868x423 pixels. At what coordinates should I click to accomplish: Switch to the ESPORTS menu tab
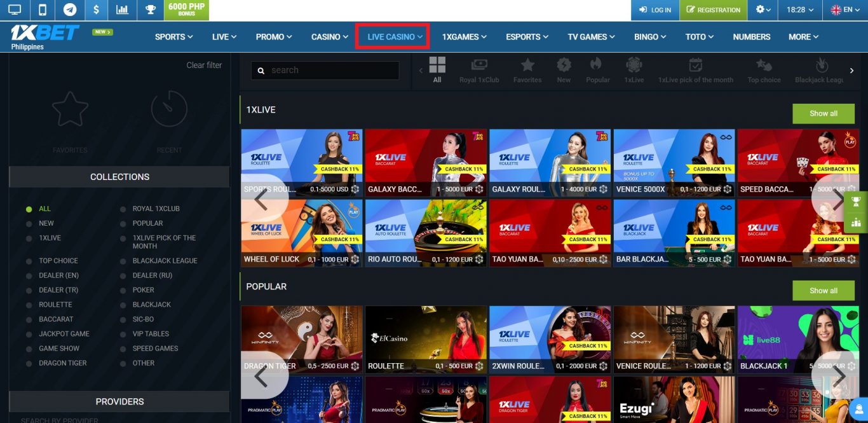(x=526, y=36)
